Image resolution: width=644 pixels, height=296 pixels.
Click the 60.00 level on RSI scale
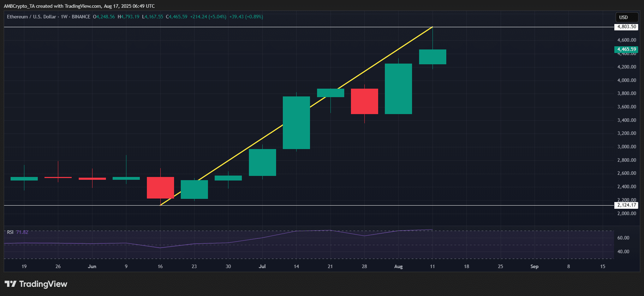coord(623,238)
